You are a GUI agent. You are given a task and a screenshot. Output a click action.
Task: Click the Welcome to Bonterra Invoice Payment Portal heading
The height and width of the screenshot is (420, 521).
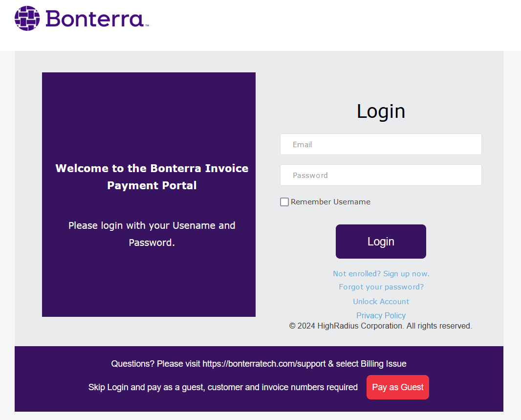coord(152,177)
